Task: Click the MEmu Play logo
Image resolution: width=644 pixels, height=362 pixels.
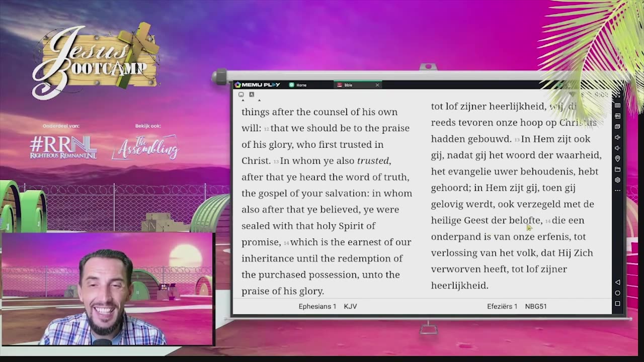Action: 258,84
